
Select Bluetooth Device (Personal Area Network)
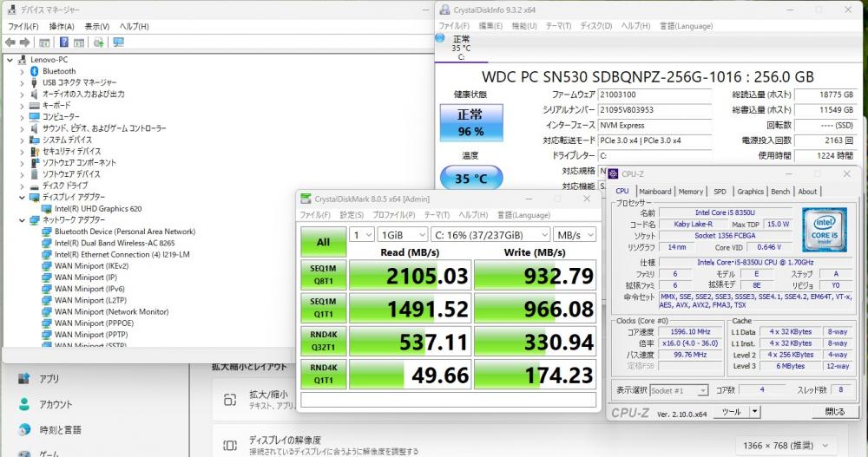click(124, 232)
